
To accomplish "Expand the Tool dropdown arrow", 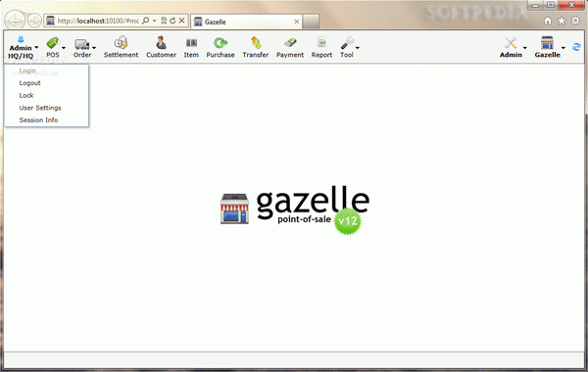I will 358,48.
